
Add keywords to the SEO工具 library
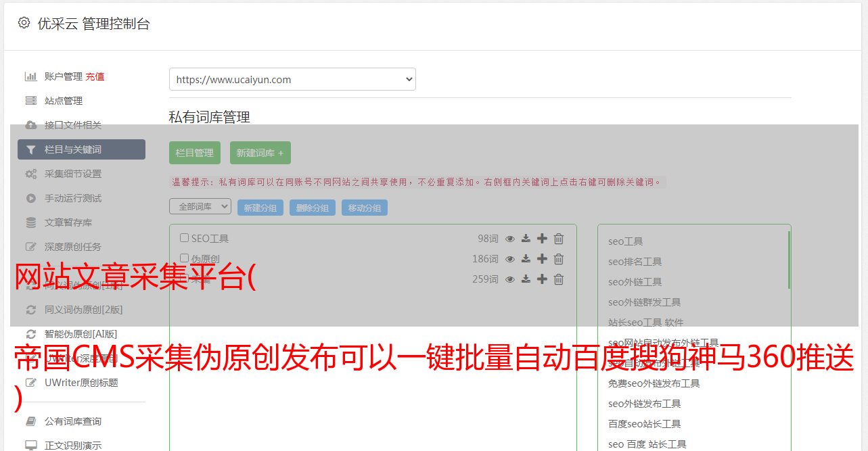[x=542, y=239]
